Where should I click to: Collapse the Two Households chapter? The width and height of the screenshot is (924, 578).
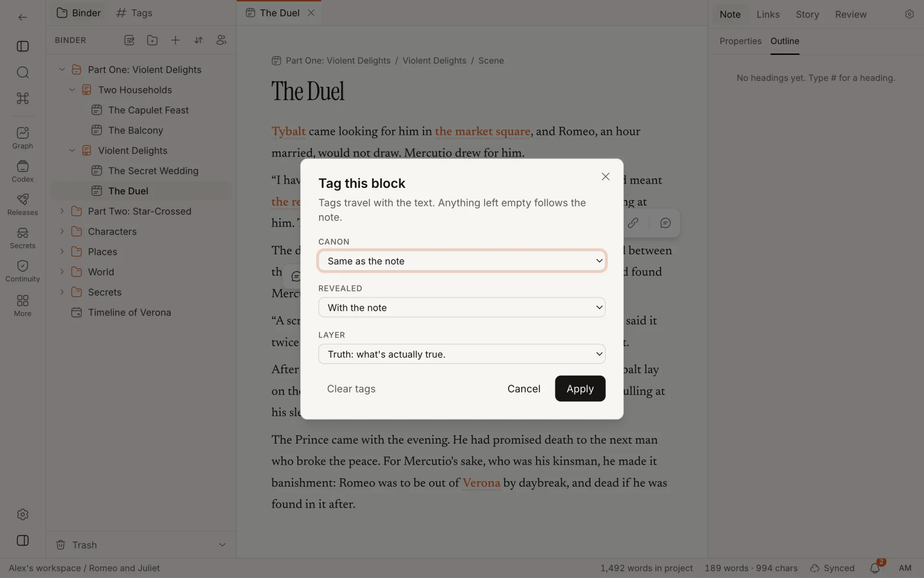[72, 90]
